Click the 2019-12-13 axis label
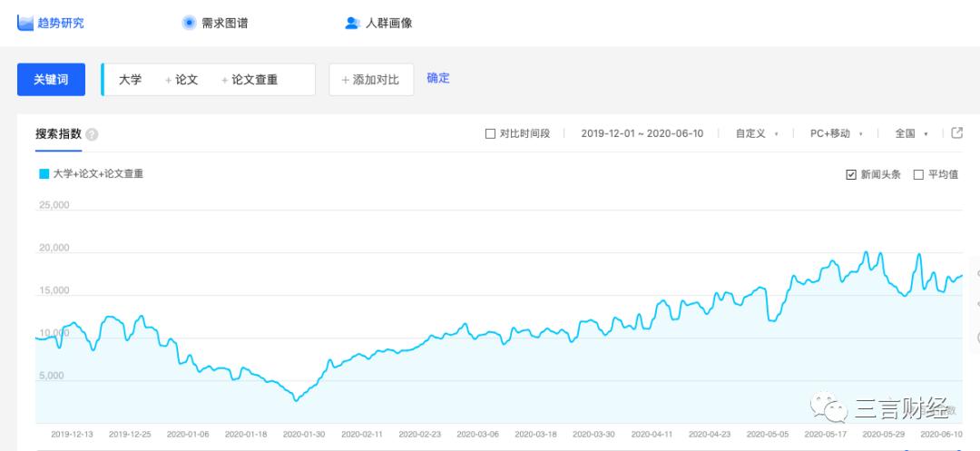This screenshot has width=980, height=451. tap(72, 434)
